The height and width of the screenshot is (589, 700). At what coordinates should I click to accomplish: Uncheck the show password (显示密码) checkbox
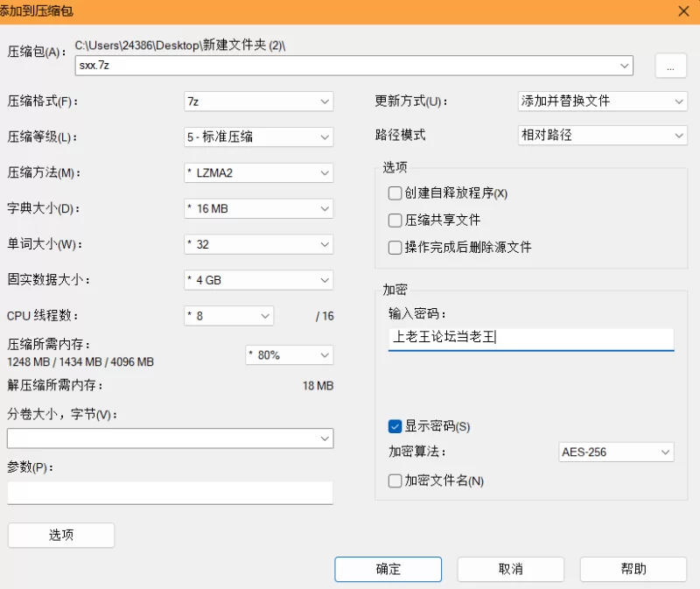tap(395, 426)
